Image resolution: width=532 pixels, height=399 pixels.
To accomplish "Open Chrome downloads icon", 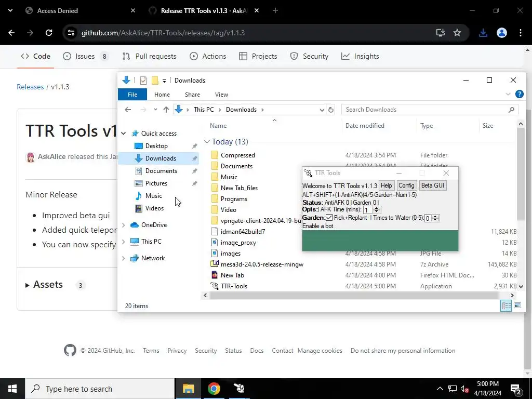I will click(483, 33).
